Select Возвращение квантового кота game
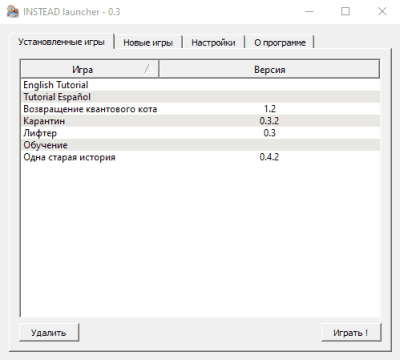Viewport: 400px width, 360px height. click(x=200, y=109)
